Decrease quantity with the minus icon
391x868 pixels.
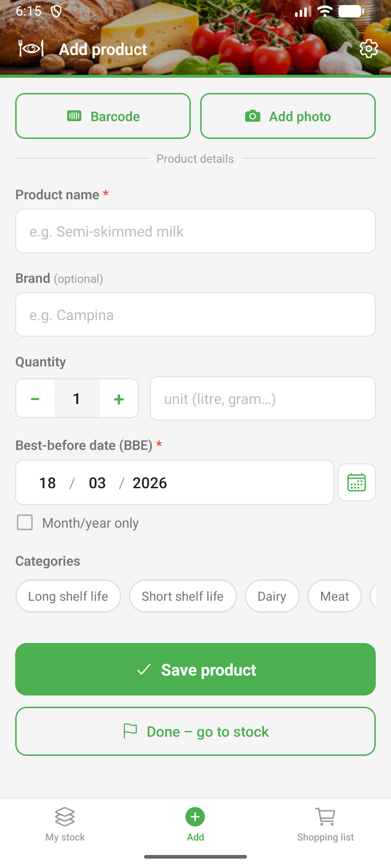click(x=35, y=399)
